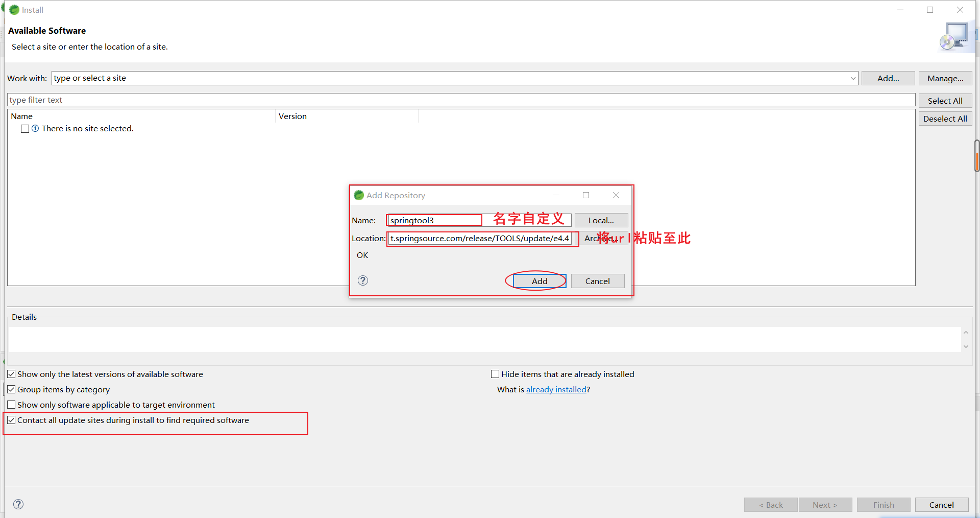Screen dimensions: 980x518
Task: Confirm with the circled Add button
Action: click(x=539, y=281)
